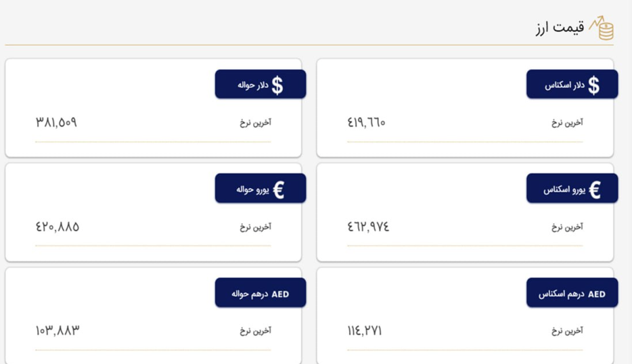Screen dimensions: 632x364
Task: Click AED text on درهم اسکناس badge
Action: [x=597, y=294]
